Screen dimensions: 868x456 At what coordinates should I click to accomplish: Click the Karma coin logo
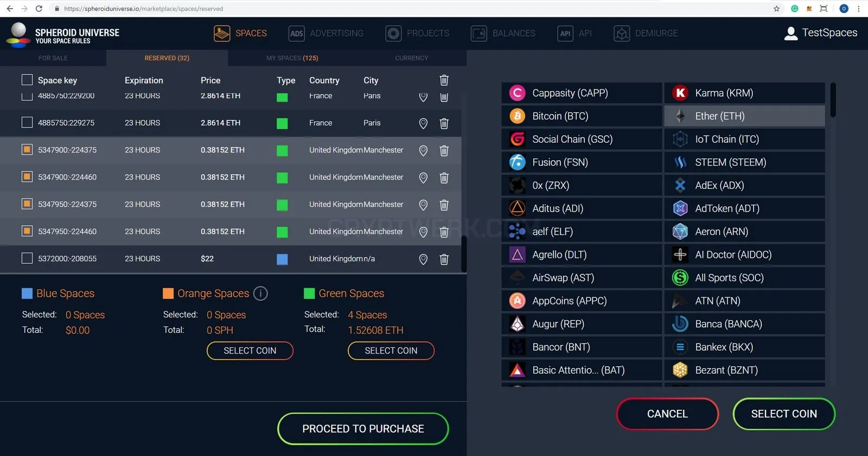[x=680, y=93]
